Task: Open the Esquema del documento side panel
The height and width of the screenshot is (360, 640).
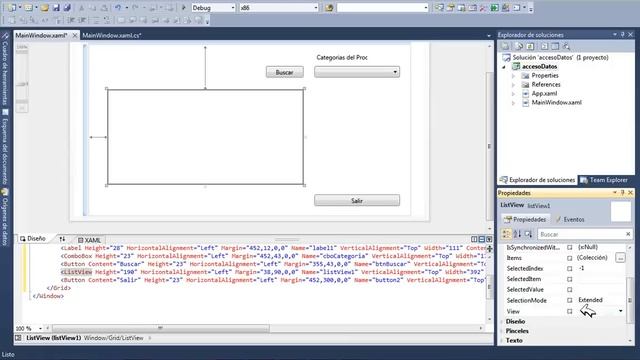Action: coord(5,147)
